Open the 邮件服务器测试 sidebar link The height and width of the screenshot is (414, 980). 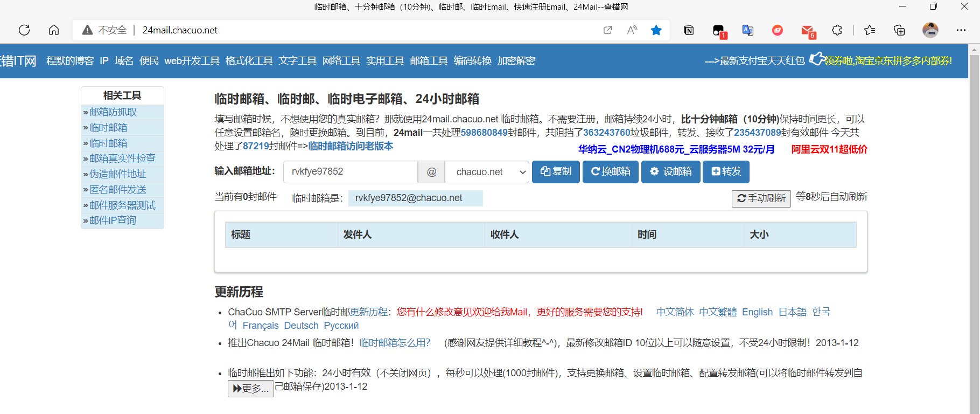(122, 205)
